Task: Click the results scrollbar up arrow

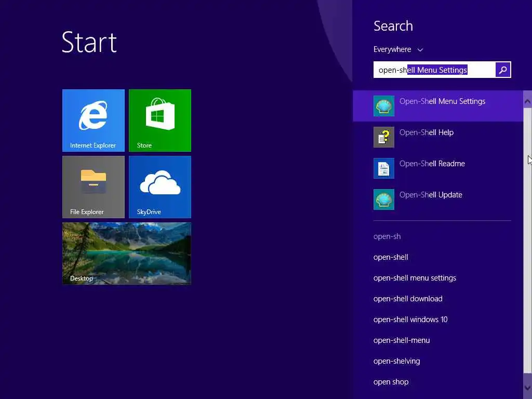Action: (528, 101)
